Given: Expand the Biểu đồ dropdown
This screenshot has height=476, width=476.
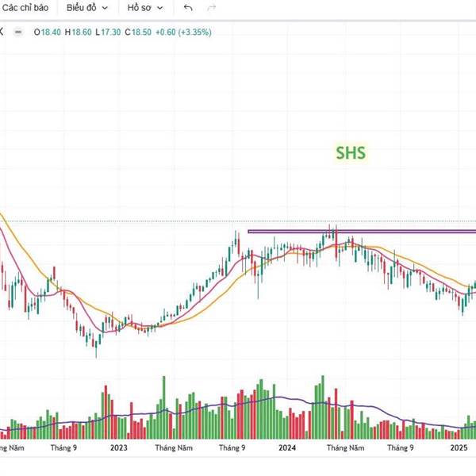Looking at the screenshot, I should (x=87, y=8).
